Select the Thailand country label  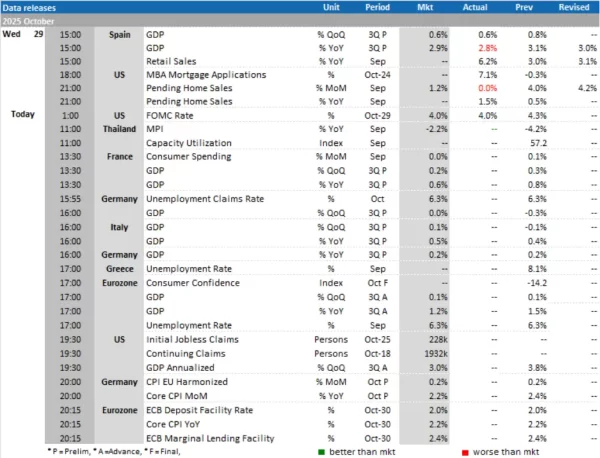click(120, 129)
